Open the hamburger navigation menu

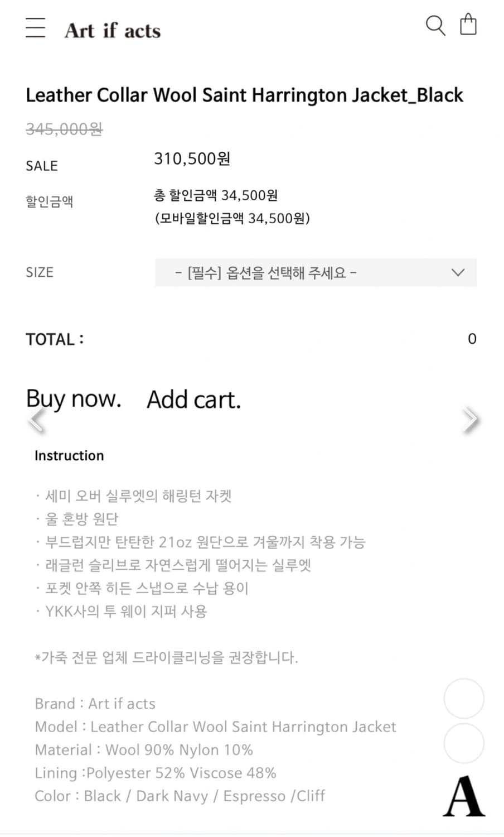pos(35,27)
